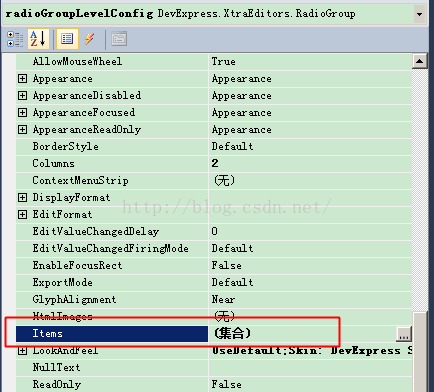Screen dimensions: 434x392
Task: Click the empty NullText value field
Action: [x=310, y=368]
